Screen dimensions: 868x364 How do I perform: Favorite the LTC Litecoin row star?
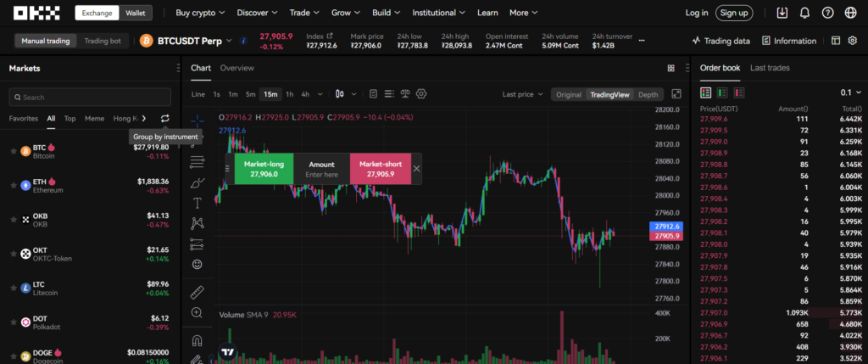[x=14, y=288]
